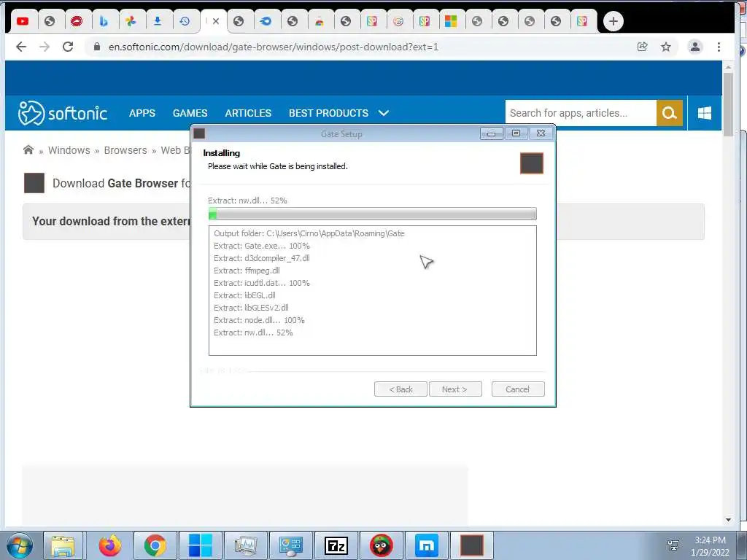Minimize the Gate Setup window
The image size is (747, 560).
click(x=491, y=133)
